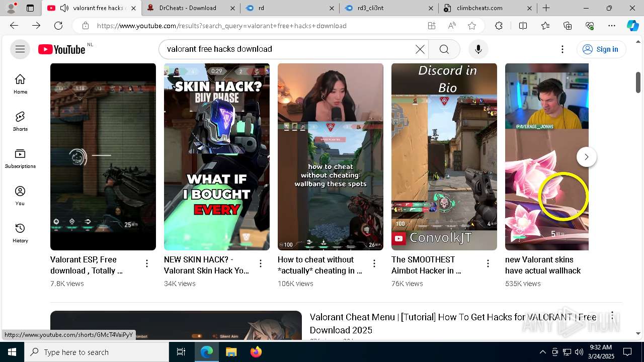
Task: Open Task View on the taskbar
Action: [181, 352]
